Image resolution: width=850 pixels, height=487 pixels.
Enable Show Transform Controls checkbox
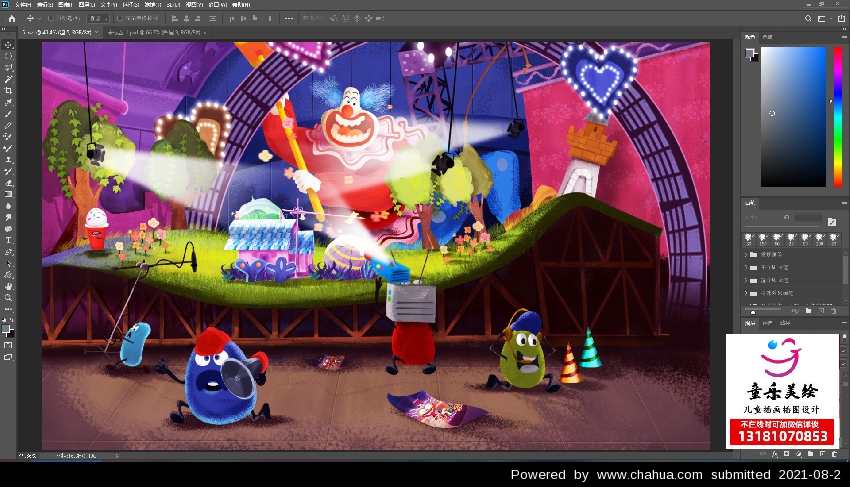tap(120, 18)
